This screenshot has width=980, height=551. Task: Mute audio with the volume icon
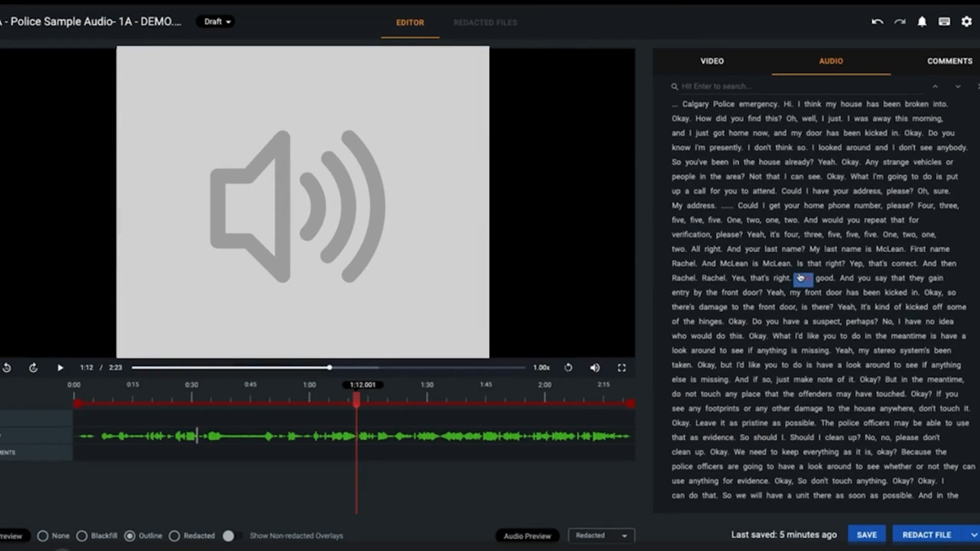595,368
